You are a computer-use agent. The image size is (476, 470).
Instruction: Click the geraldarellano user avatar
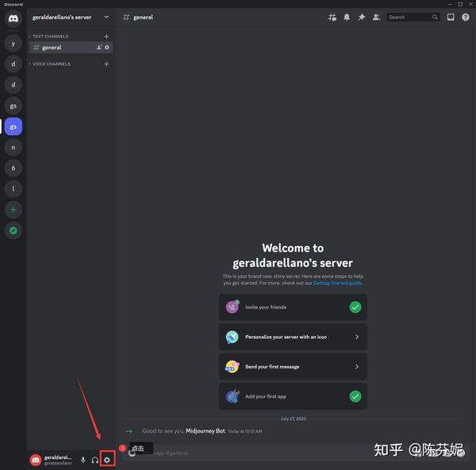(36, 460)
